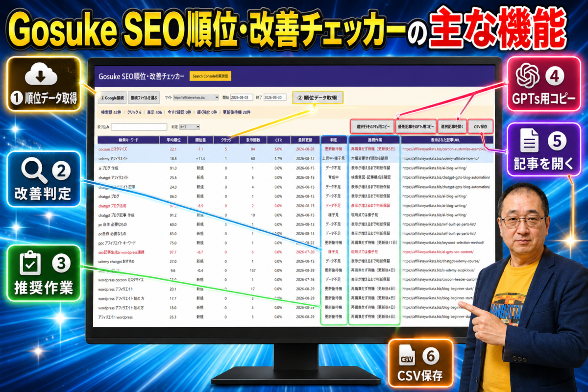Image resolution: width=588 pixels, height=392 pixels.
Task: Select the wordpress cocoon カスタマイズ row
Action: [x=295, y=280]
